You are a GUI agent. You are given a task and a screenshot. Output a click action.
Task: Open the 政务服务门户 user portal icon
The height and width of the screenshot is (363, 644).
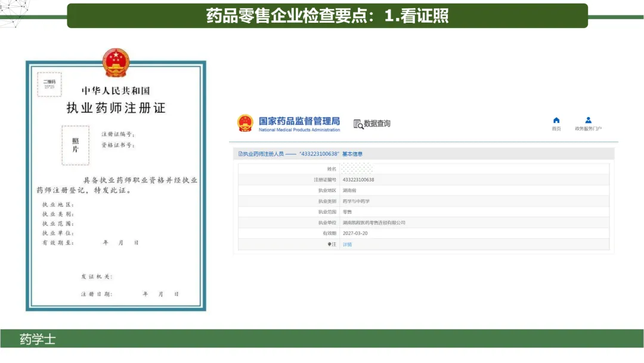pyautogui.click(x=588, y=121)
